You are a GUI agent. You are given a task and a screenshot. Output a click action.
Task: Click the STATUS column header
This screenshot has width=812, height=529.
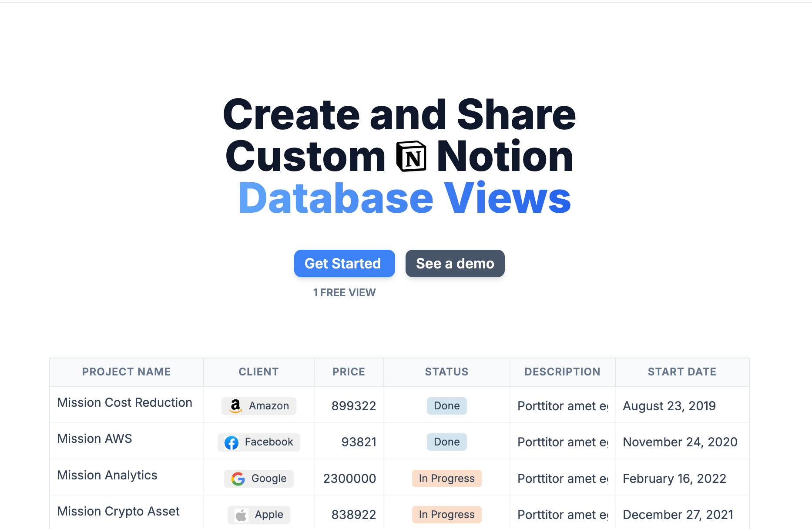pyautogui.click(x=446, y=372)
